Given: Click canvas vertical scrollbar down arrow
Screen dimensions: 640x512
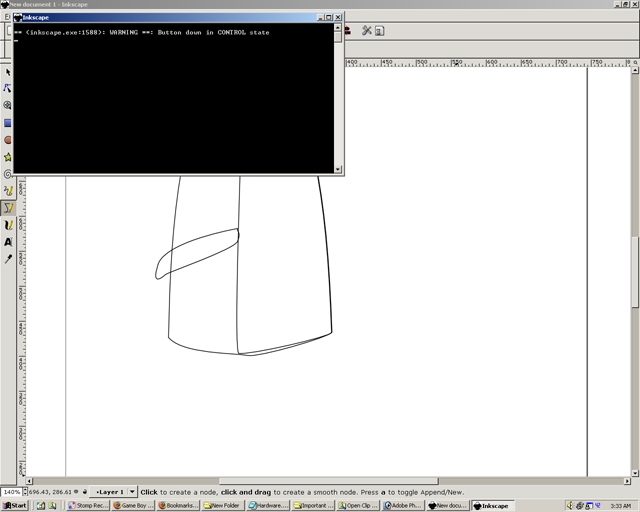Looking at the screenshot, I should (x=635, y=473).
